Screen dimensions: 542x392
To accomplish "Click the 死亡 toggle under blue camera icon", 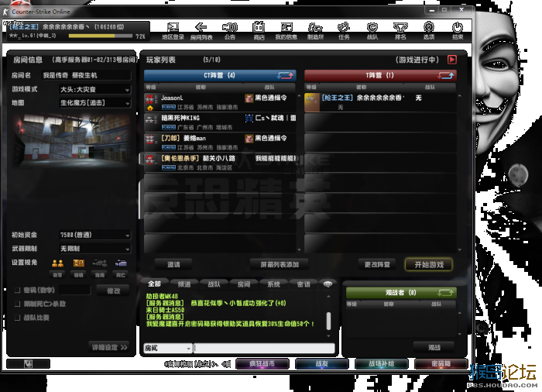I will coord(121,275).
